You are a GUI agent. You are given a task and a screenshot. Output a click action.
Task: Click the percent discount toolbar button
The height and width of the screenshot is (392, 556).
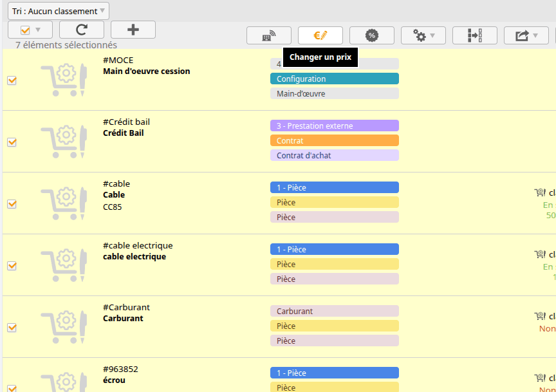[371, 35]
